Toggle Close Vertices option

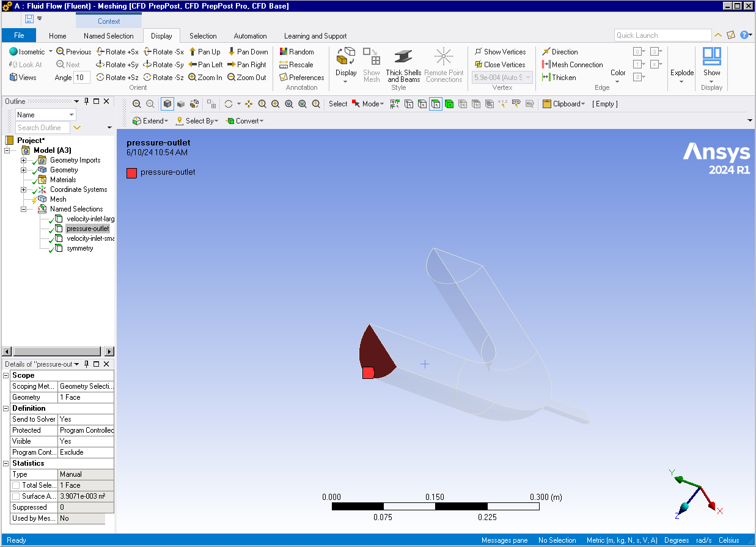[x=479, y=65]
